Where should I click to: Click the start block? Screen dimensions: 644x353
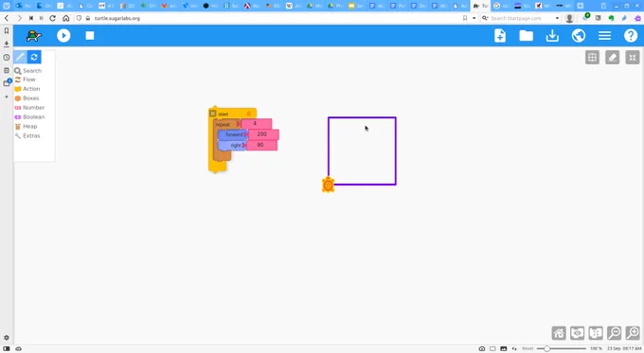tap(232, 114)
